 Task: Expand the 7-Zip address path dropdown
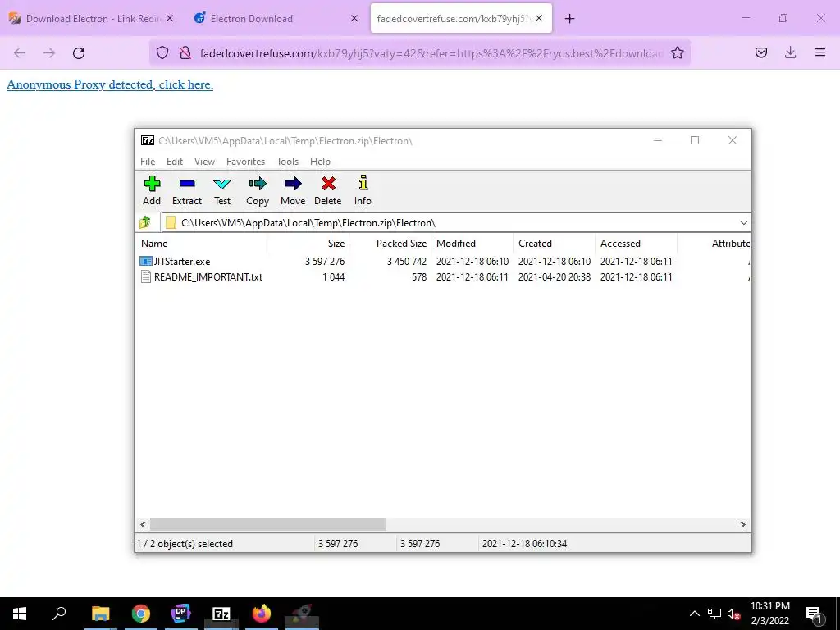point(743,223)
